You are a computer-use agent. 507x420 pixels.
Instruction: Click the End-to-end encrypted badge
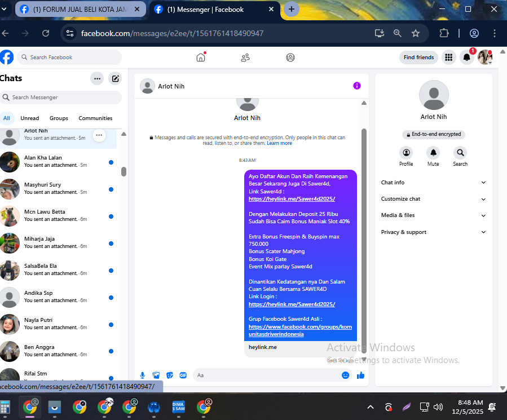(x=433, y=134)
